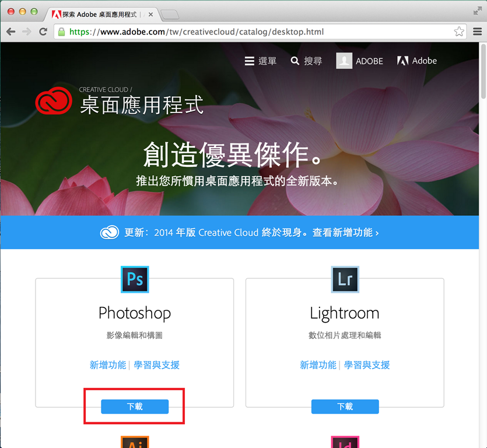Click the Illustrator Ai icon
487x448 pixels.
135,442
